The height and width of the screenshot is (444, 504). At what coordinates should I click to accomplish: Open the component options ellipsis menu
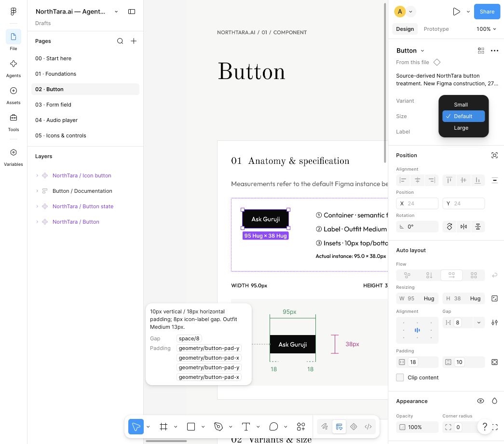coord(495,51)
